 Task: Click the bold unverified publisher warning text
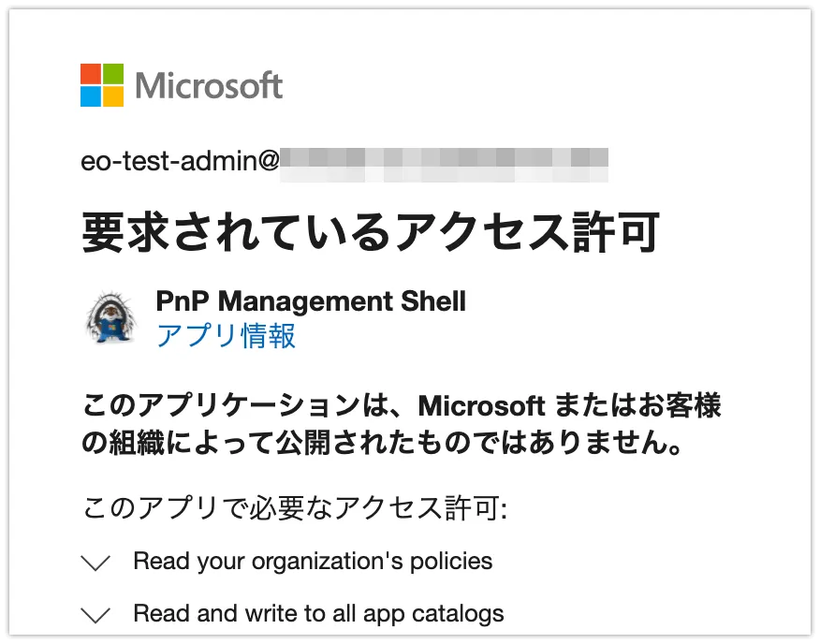pyautogui.click(x=403, y=425)
